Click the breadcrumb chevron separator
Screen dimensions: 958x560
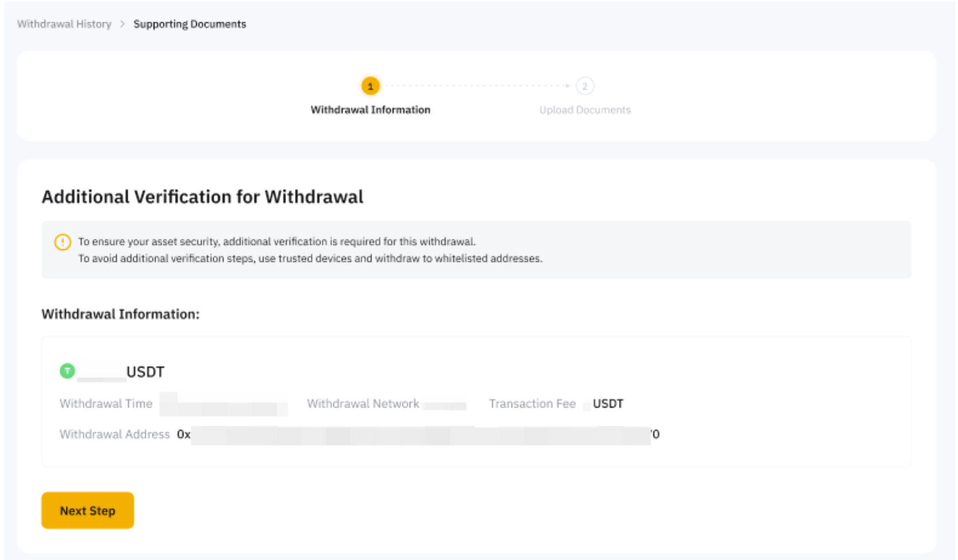click(x=122, y=24)
